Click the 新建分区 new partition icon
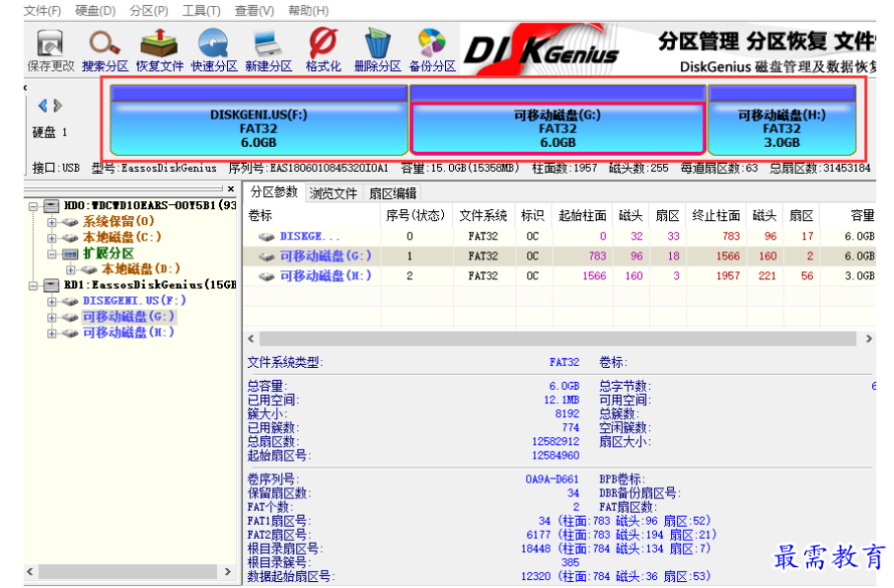 [267, 49]
